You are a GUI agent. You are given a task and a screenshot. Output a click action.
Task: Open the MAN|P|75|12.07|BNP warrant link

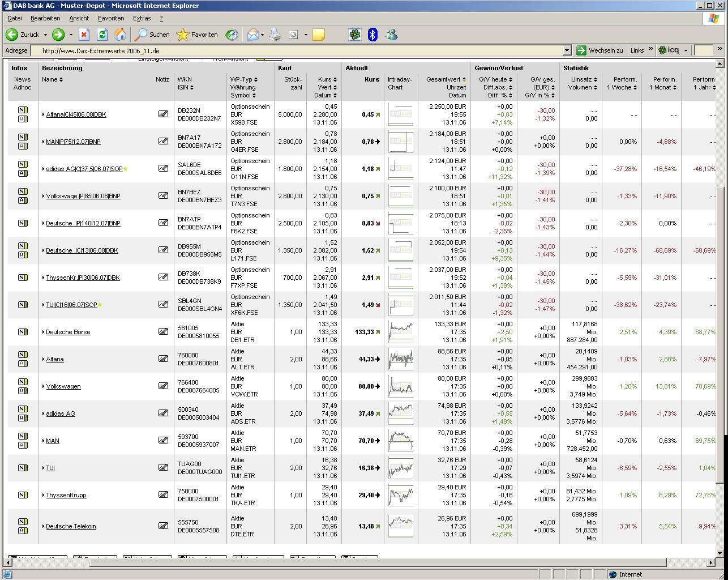click(x=73, y=142)
